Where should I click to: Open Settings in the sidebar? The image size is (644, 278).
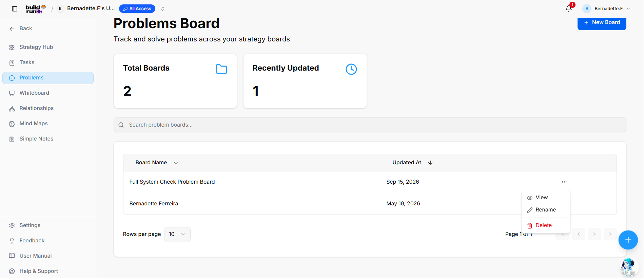click(x=48, y=225)
